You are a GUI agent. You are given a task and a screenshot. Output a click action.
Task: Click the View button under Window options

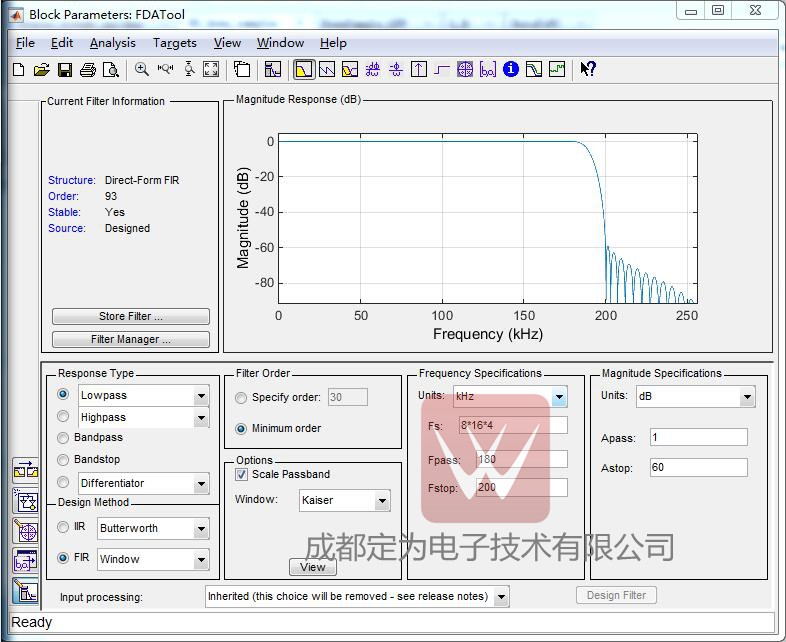tap(313, 567)
